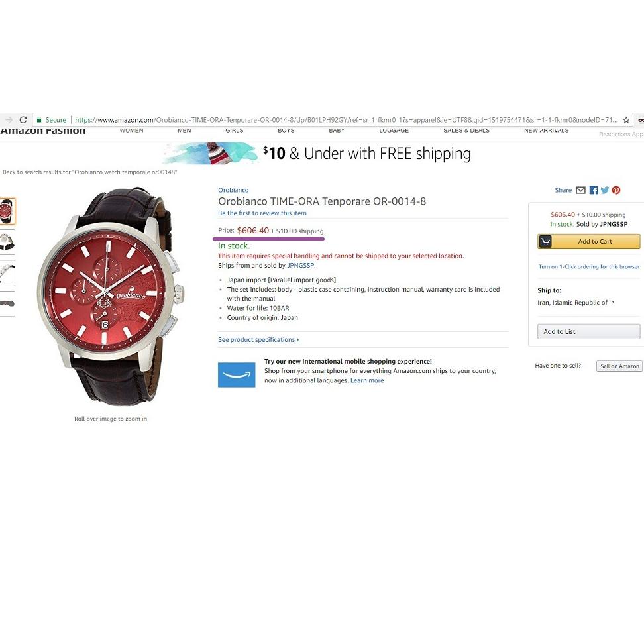Click the browser address bar URL
Screen dimensions: 644x644
(346, 120)
